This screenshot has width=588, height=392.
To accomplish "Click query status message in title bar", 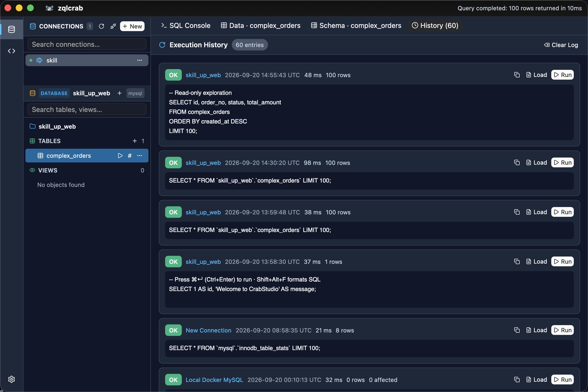I will 519,8.
